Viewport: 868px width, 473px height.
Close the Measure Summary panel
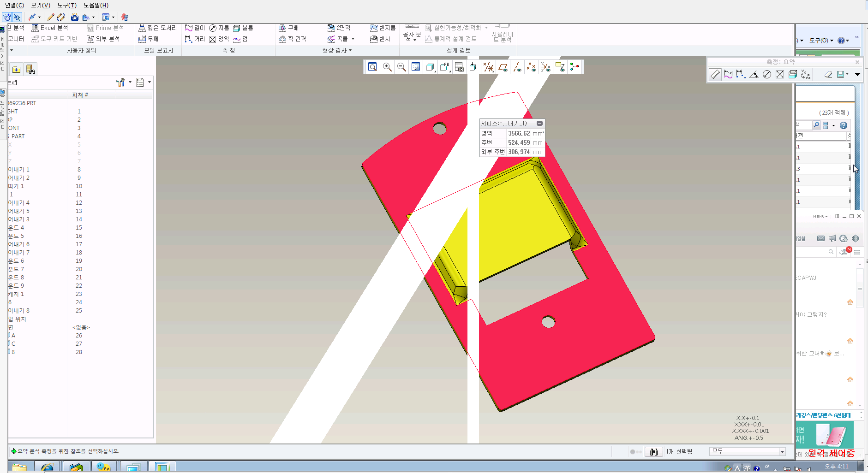[x=857, y=62]
